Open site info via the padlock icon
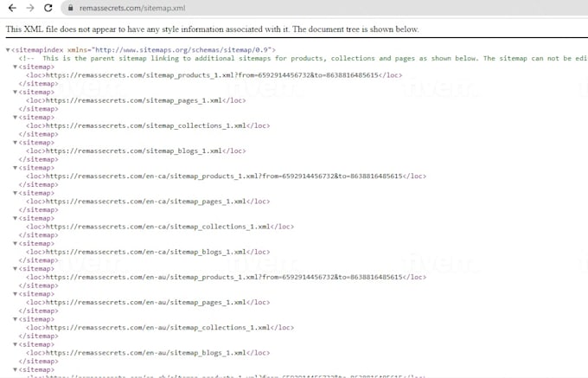 (x=71, y=8)
